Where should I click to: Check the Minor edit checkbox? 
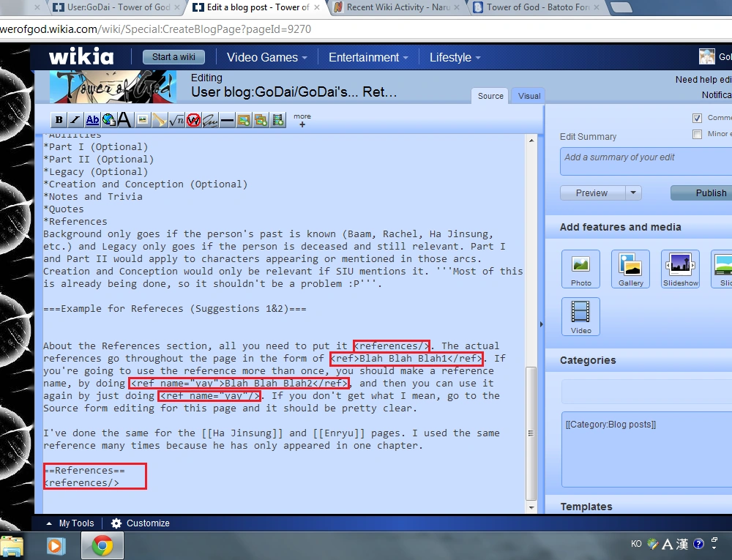pos(697,135)
